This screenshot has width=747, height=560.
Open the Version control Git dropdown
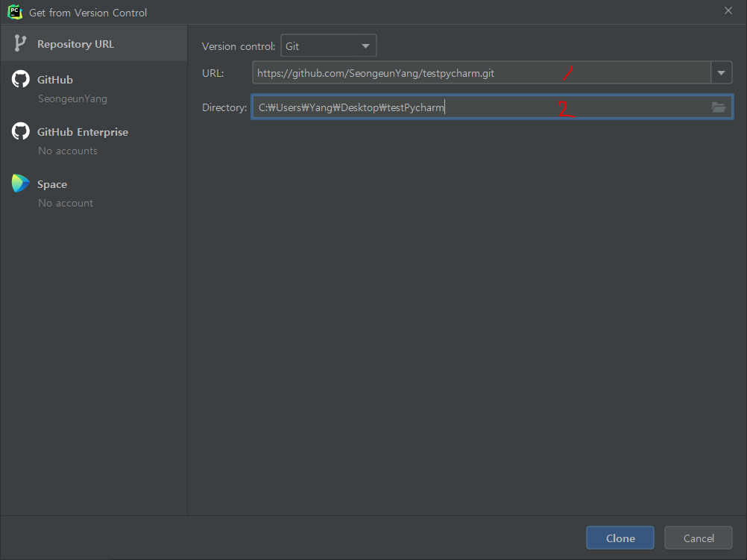(329, 45)
